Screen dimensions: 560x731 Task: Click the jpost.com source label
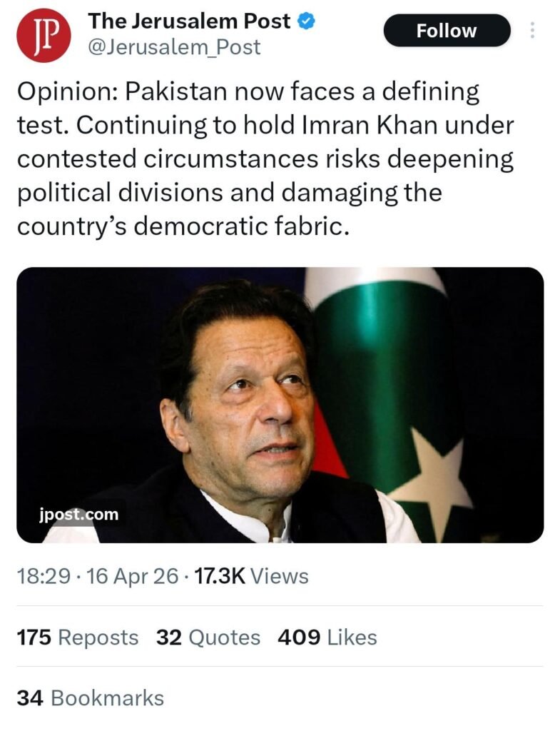point(79,514)
